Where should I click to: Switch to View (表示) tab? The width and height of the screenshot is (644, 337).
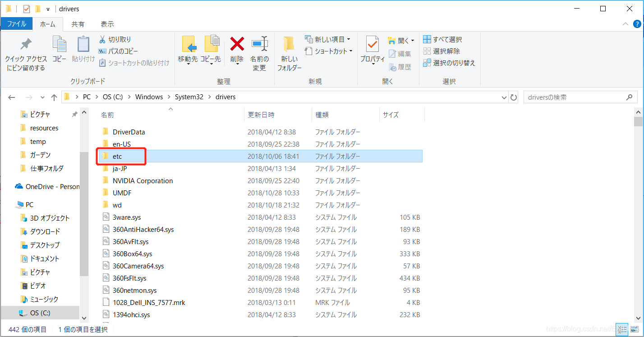[x=107, y=24]
